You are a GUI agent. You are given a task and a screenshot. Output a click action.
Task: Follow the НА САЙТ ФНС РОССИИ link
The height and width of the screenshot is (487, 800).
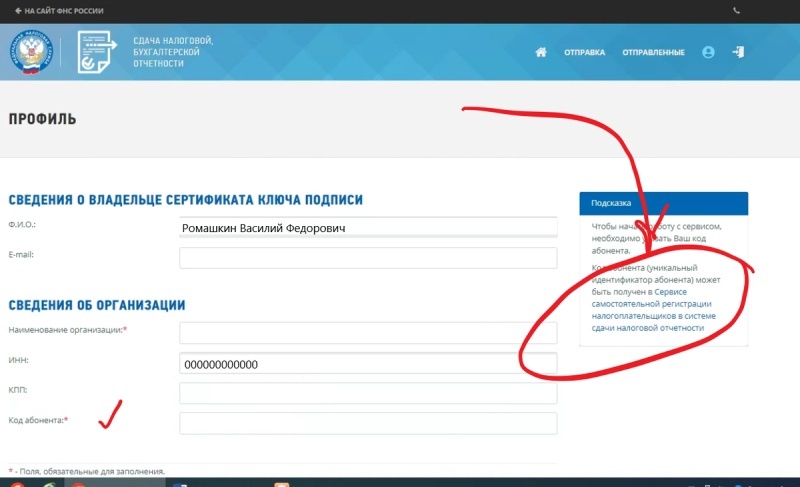[58, 11]
